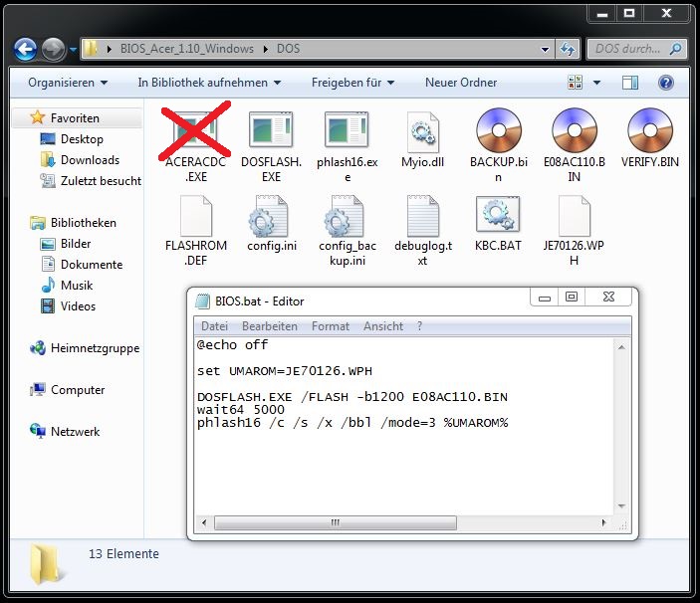Click Editor scroll left arrow

(x=204, y=522)
